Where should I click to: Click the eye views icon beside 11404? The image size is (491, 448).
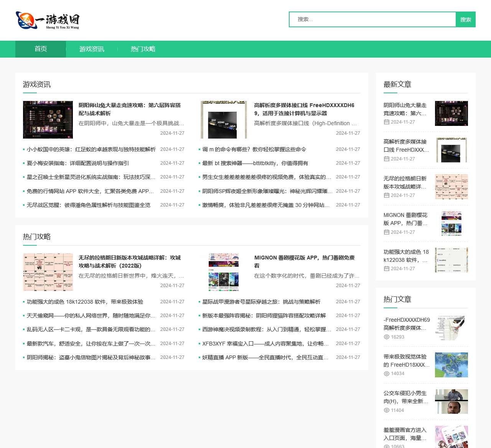[386, 410]
